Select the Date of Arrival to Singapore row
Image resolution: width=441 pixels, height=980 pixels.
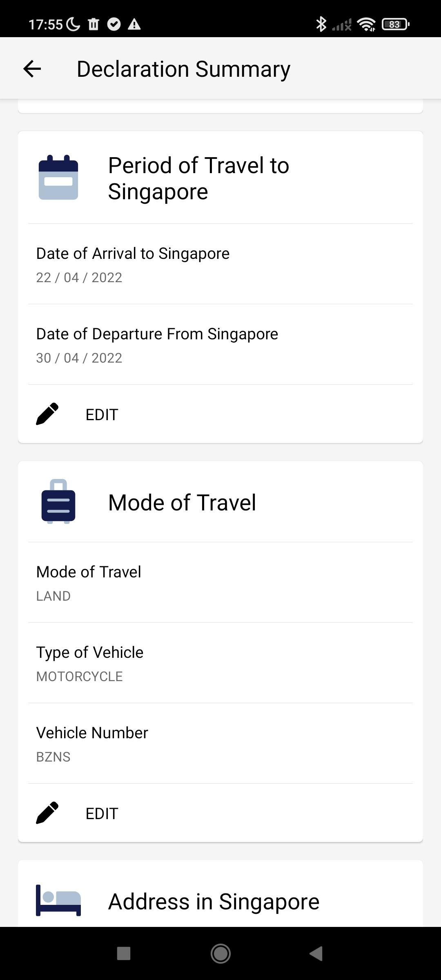coord(220,265)
